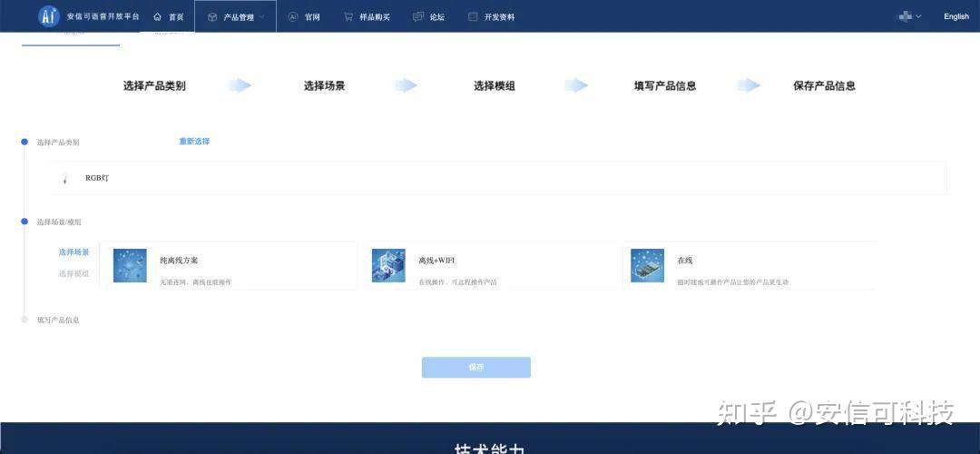The image size is (980, 454).
Task: Click the 重新选择 link
Action: coord(194,142)
